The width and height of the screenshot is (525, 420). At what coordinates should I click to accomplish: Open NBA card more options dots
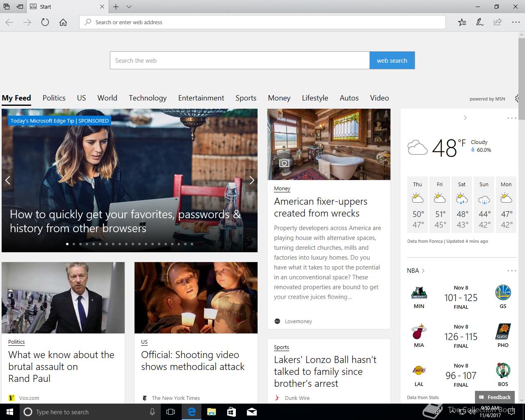(x=512, y=271)
